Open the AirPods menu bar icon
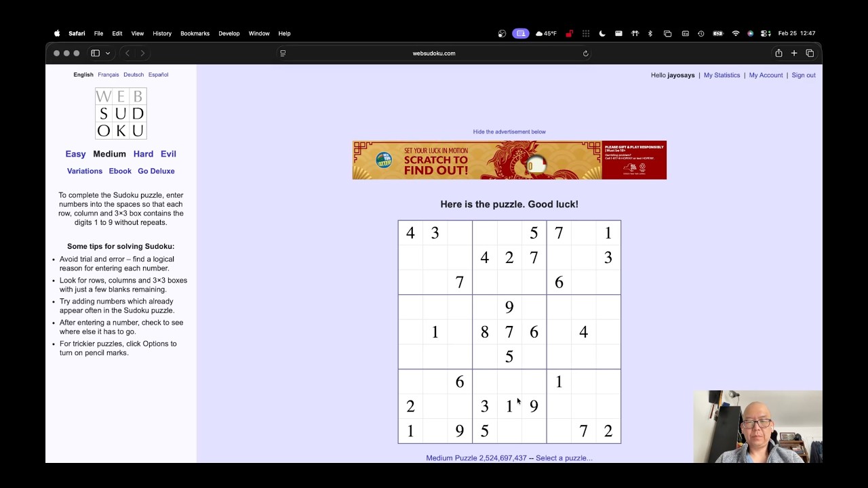Screen dimensions: 868x488 pyautogui.click(x=635, y=33)
